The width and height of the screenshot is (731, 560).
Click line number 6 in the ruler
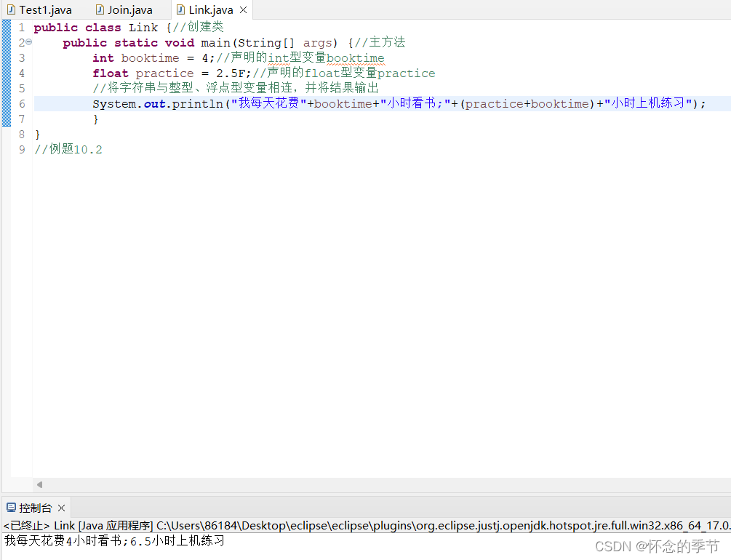coord(21,103)
